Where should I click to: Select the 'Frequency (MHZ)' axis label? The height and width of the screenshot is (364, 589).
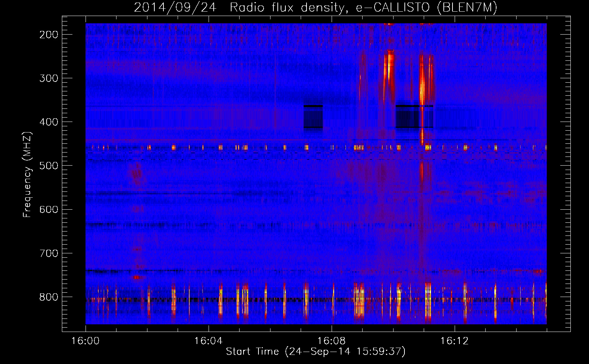(27, 174)
